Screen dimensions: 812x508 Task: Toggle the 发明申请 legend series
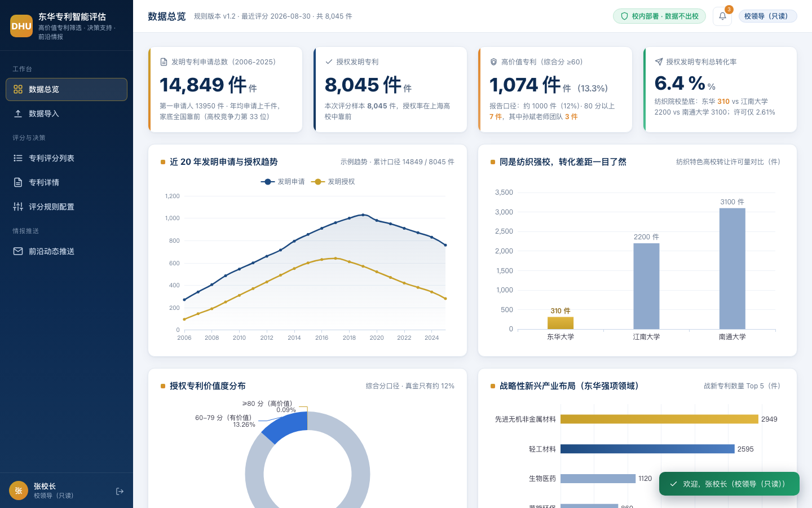(x=283, y=182)
